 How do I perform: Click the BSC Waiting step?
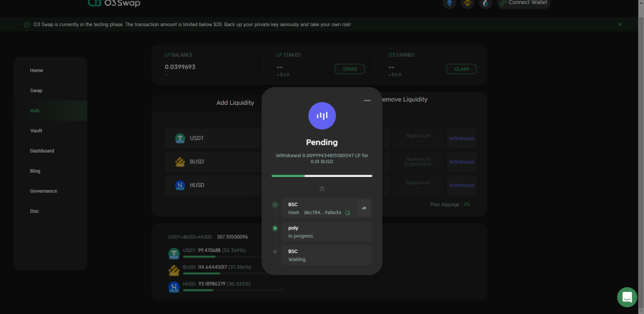[327, 255]
